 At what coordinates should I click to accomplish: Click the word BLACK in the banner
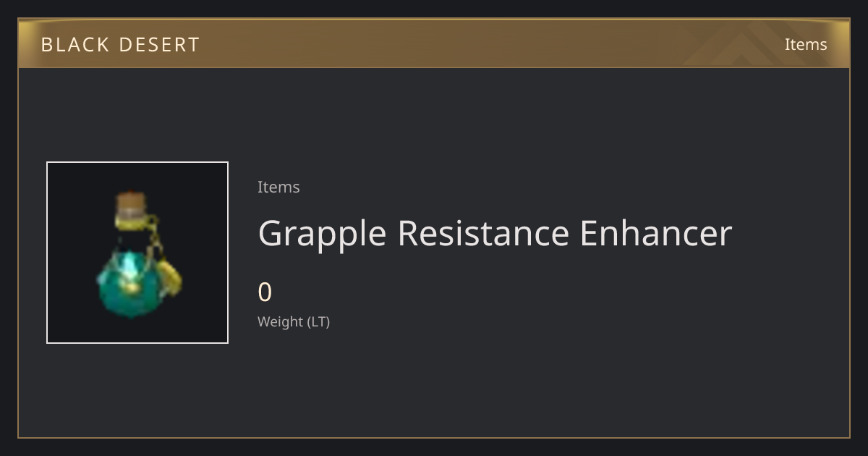(x=75, y=45)
